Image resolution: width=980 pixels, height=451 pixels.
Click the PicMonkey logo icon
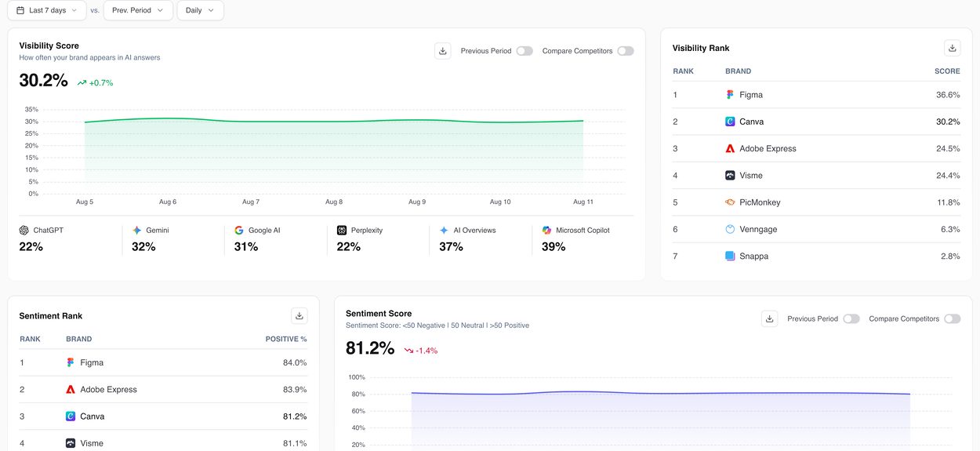(x=730, y=202)
